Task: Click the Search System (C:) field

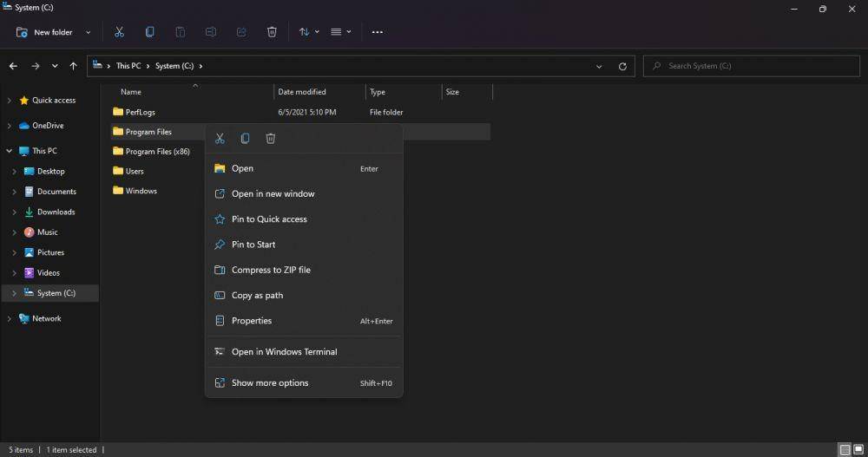Action: (x=751, y=66)
